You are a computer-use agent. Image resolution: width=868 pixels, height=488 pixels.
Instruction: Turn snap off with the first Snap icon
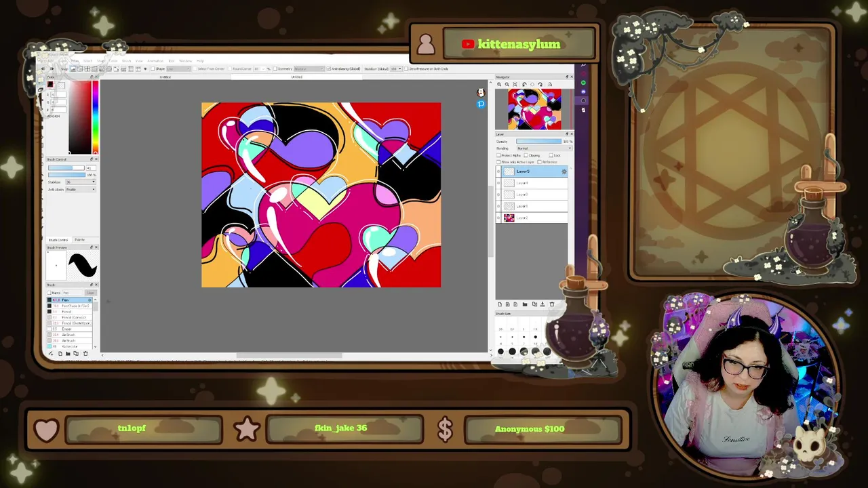(73, 69)
